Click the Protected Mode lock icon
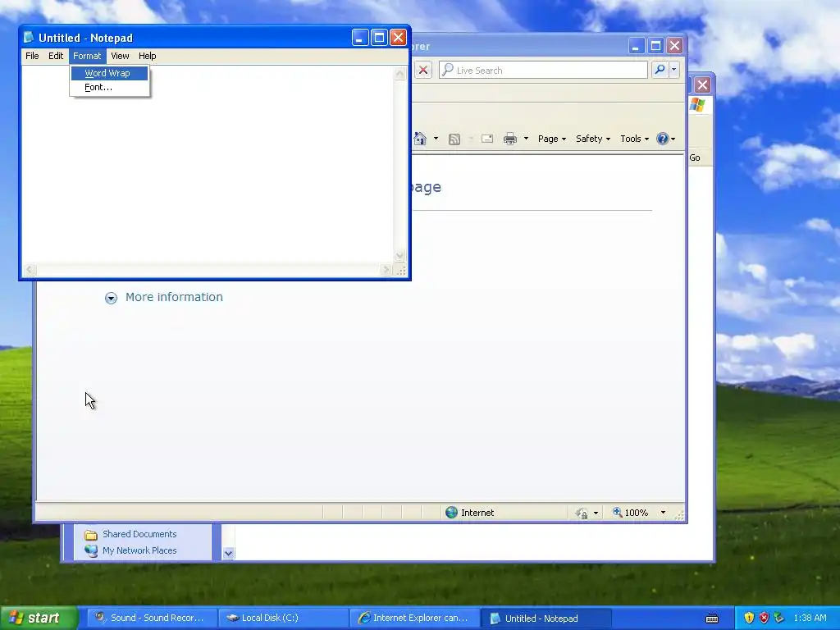Viewport: 840px width, 630px height. [x=582, y=514]
